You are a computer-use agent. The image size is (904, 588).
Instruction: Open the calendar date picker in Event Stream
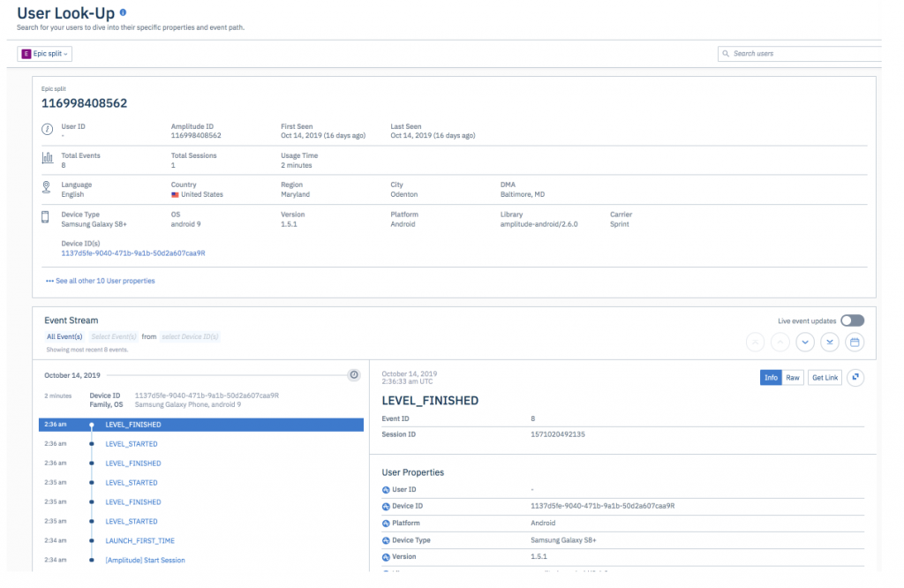854,342
